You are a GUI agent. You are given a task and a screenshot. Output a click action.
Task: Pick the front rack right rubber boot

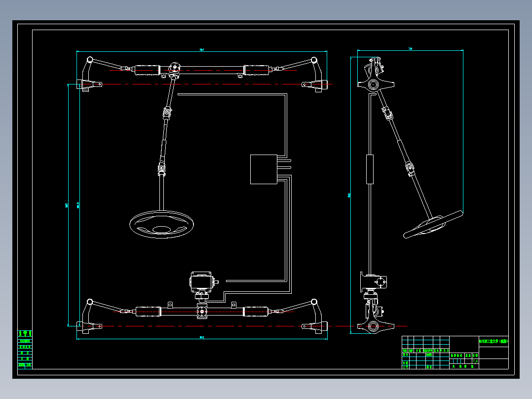(x=256, y=70)
